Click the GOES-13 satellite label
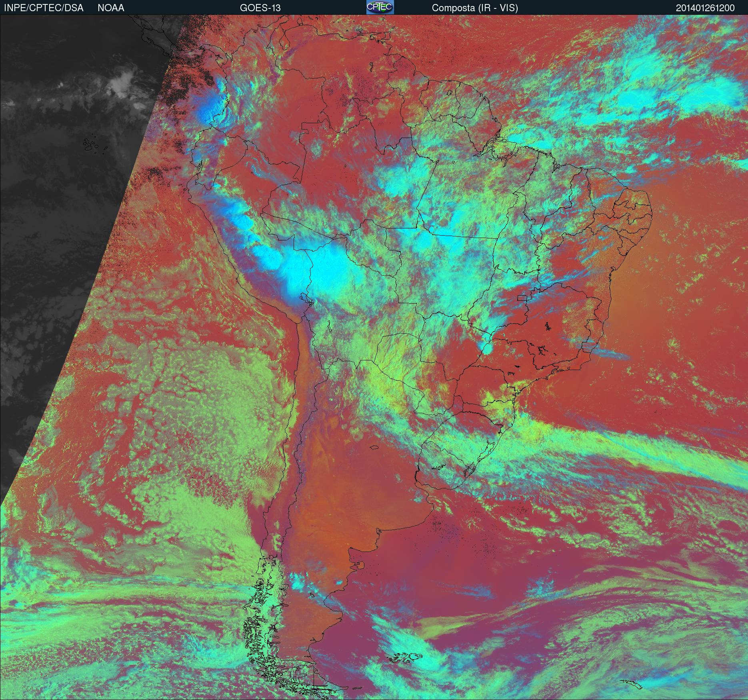The width and height of the screenshot is (748, 700). 260,8
